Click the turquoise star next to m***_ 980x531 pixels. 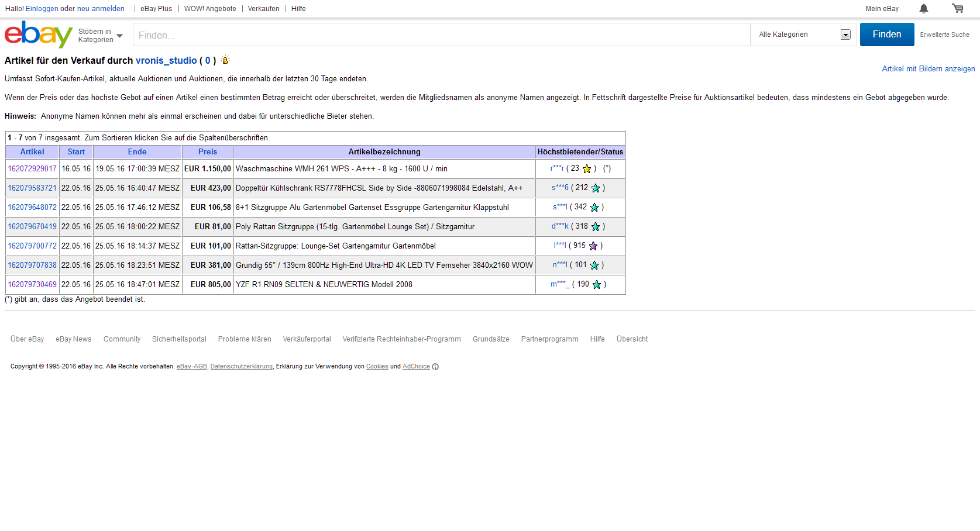coord(597,285)
